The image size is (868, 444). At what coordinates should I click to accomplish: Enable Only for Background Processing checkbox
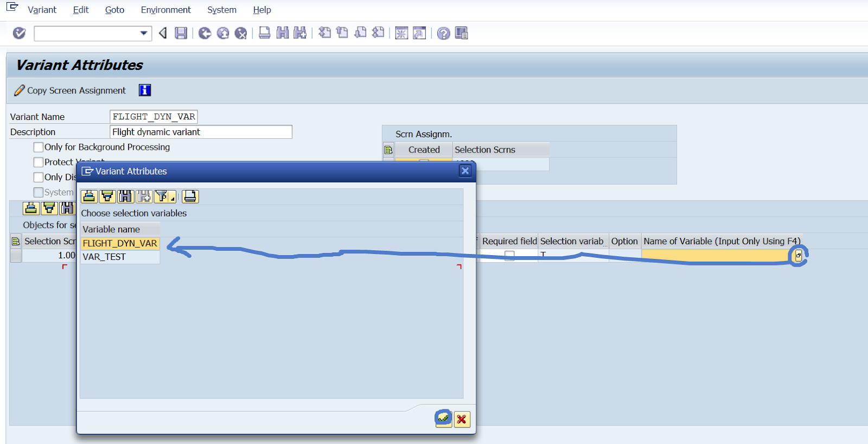pos(39,147)
